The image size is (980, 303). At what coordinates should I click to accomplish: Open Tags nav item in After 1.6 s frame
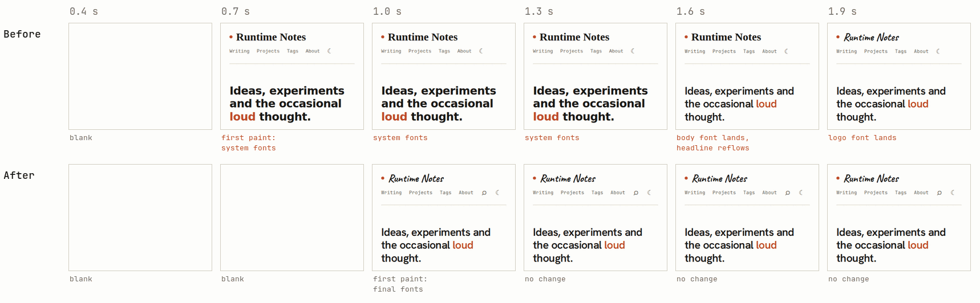coord(749,193)
